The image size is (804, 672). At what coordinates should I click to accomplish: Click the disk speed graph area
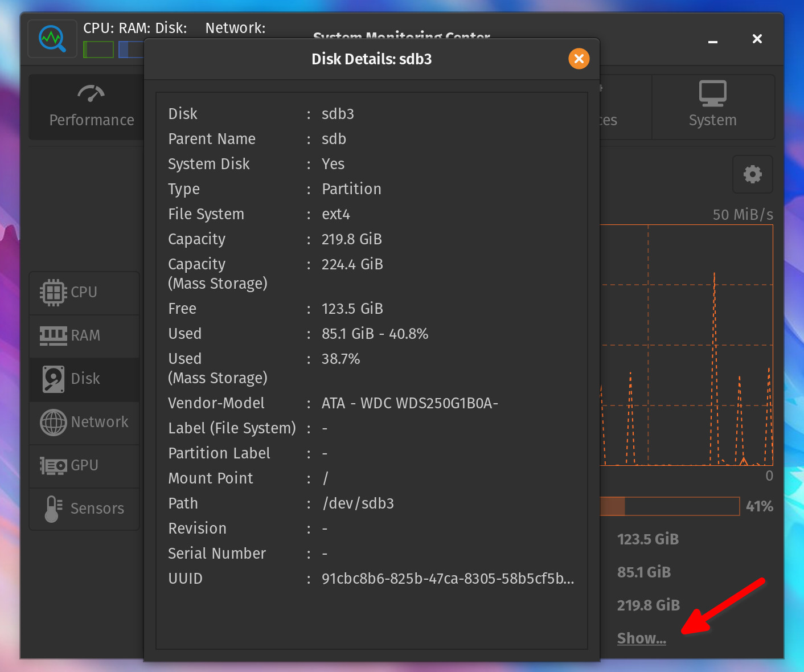686,345
